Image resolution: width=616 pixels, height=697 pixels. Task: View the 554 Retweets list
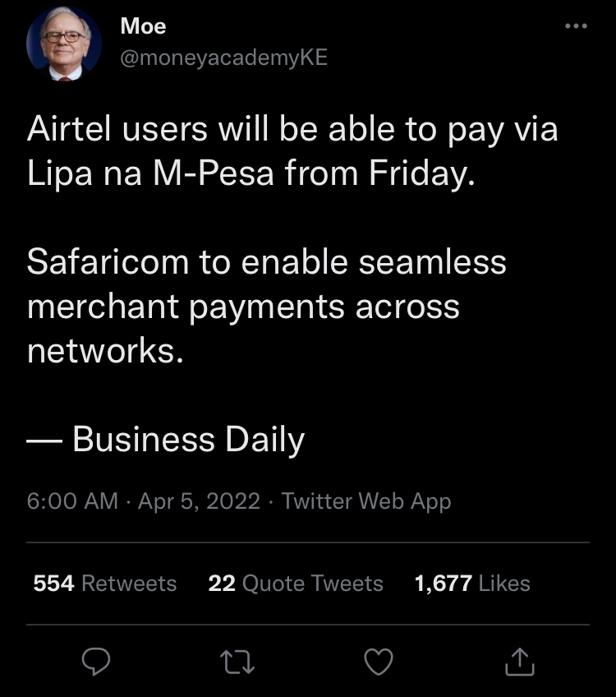coord(105,584)
